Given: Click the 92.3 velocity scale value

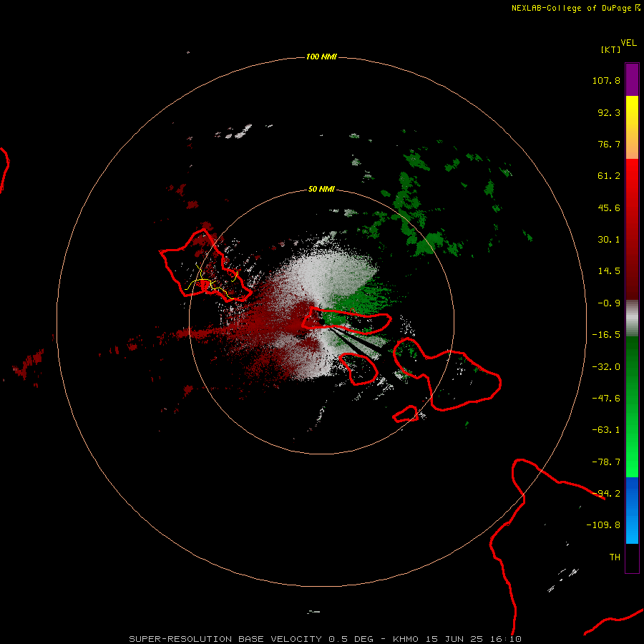Looking at the screenshot, I should [609, 112].
